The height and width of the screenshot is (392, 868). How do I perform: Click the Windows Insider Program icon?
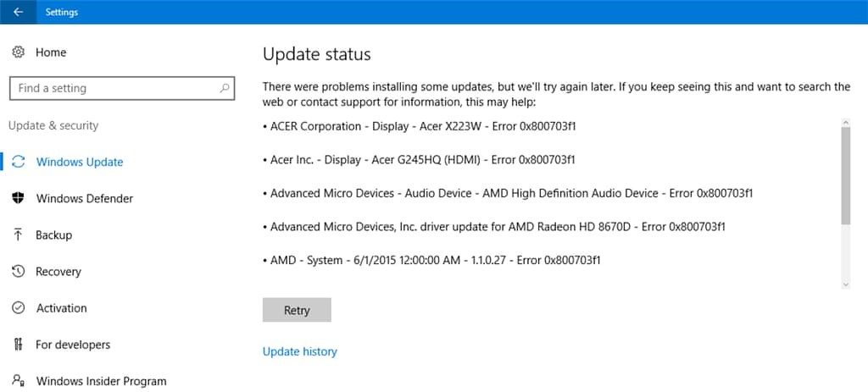click(18, 381)
